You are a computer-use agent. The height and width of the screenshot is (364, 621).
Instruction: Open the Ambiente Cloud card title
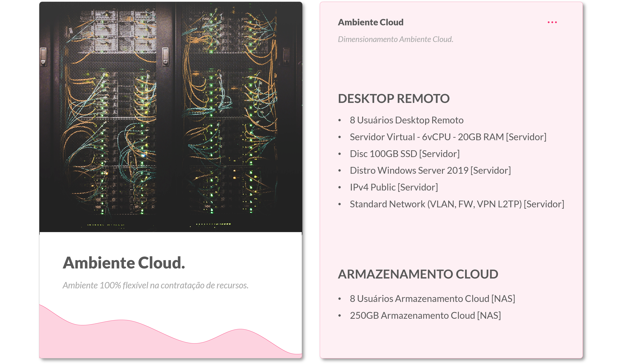[x=370, y=22]
